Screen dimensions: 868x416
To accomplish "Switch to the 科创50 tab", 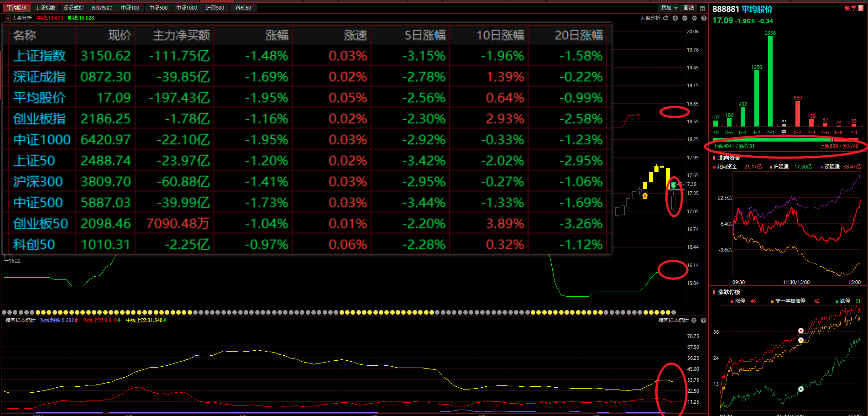I will (243, 8).
